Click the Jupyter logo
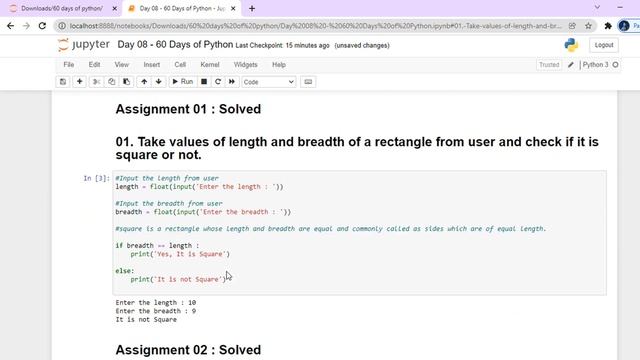This screenshot has width=640, height=360. [84, 44]
